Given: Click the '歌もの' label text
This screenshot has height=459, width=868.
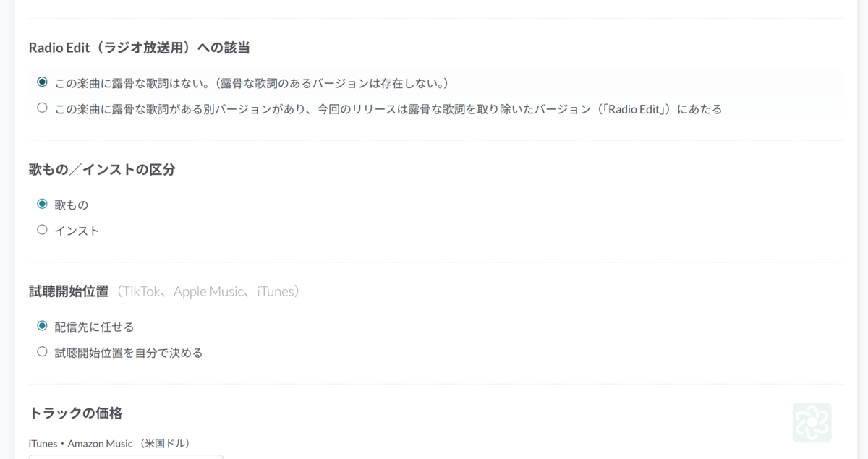Looking at the screenshot, I should [x=72, y=205].
